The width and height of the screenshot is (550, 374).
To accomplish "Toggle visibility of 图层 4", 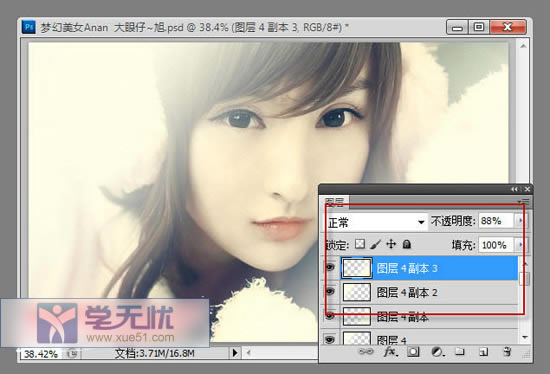I will (x=330, y=339).
